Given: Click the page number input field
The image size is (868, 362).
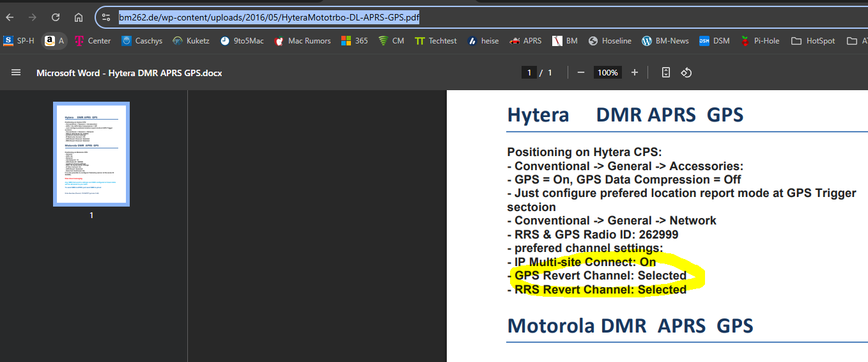Looking at the screenshot, I should 529,73.
